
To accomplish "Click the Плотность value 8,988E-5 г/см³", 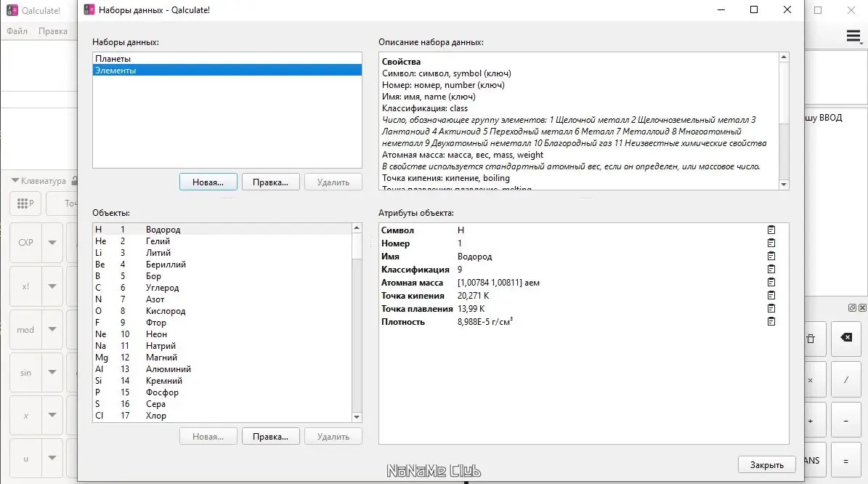I will 485,322.
